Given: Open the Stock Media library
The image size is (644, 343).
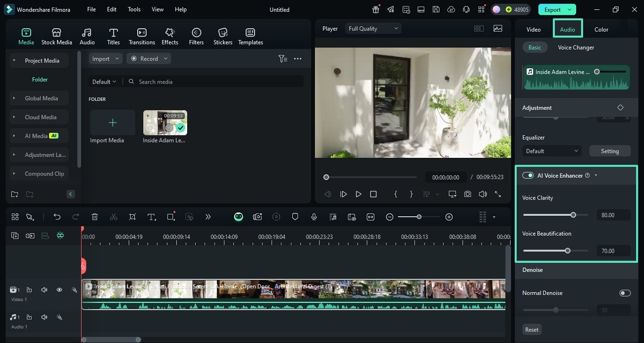Looking at the screenshot, I should (56, 37).
